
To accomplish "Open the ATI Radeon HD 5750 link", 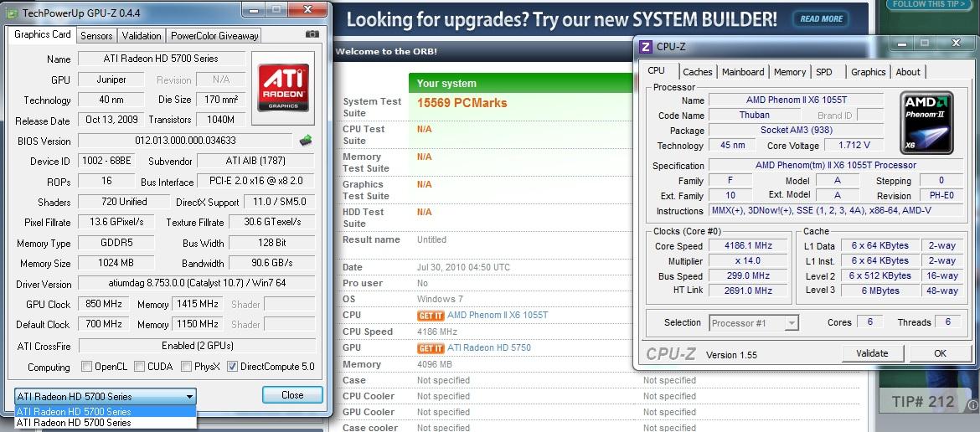I will (x=489, y=347).
